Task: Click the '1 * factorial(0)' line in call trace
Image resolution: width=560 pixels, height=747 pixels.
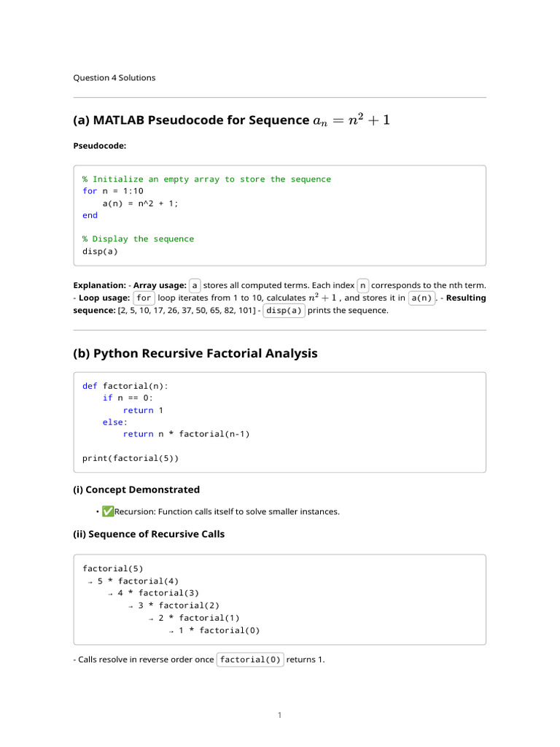Action: click(x=219, y=630)
